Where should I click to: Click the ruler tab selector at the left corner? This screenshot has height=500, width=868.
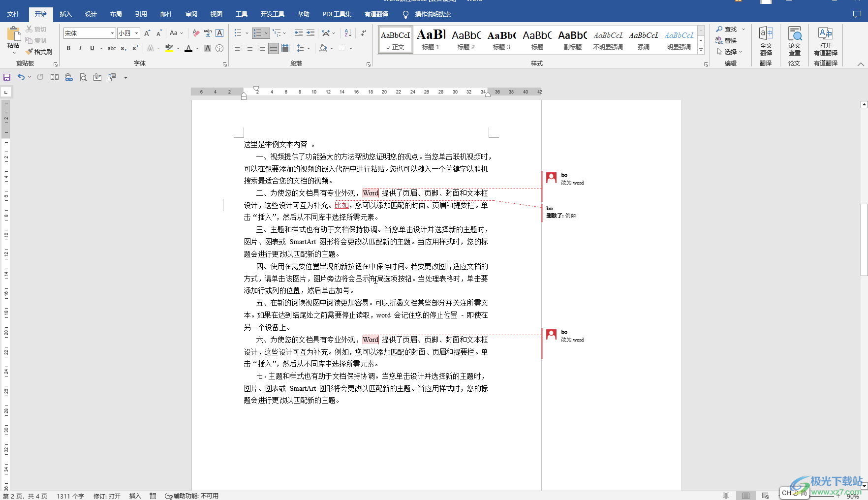6,92
